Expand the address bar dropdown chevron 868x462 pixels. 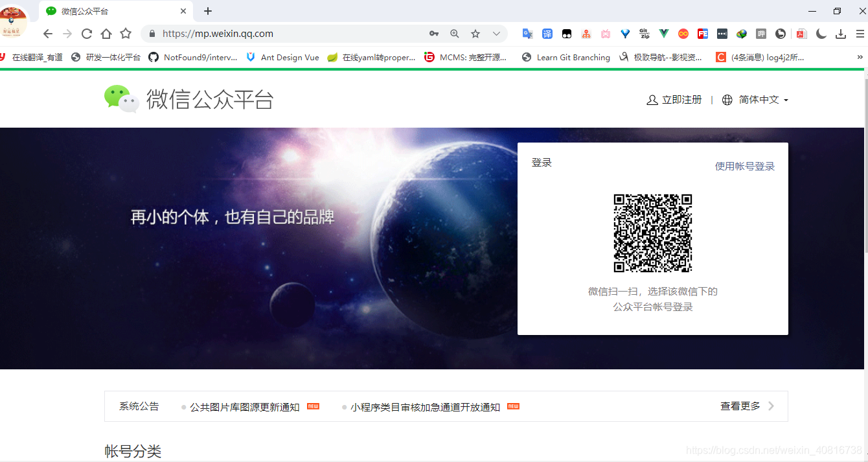coord(496,34)
